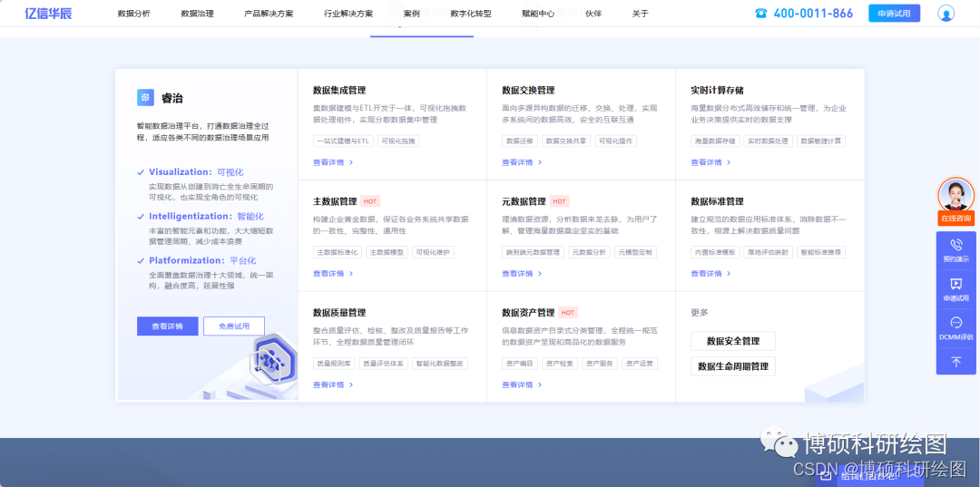980x487 pixels.
Task: Click the arrow next to 数据标准管理 查看详情
Action: 729,274
